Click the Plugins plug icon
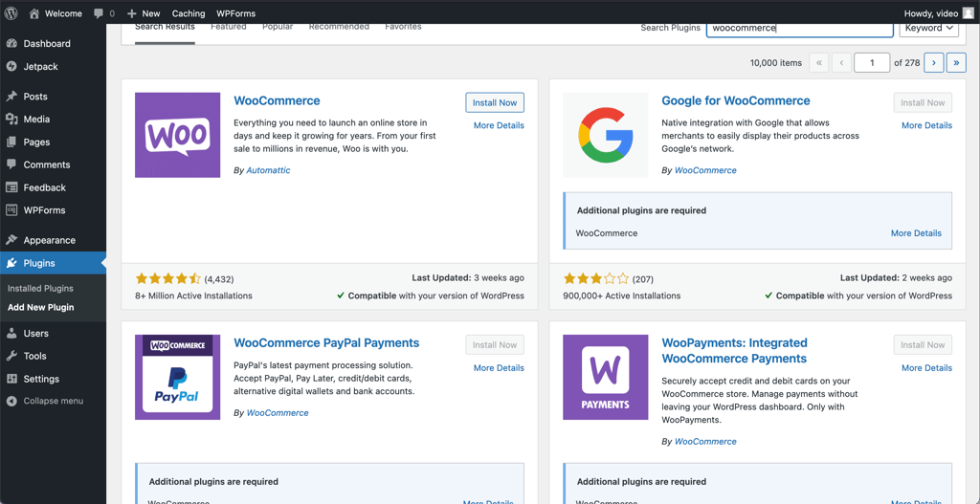Screen dimensions: 980x504 [11, 263]
